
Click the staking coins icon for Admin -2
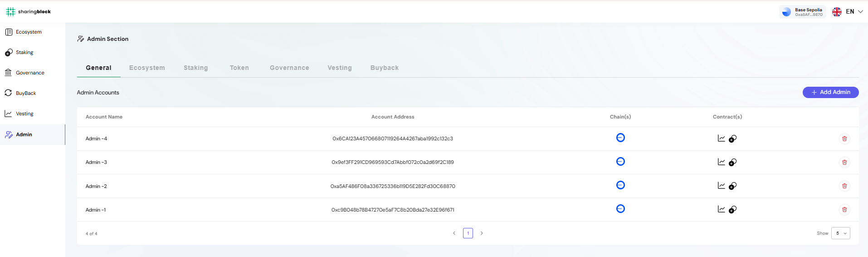coord(732,186)
